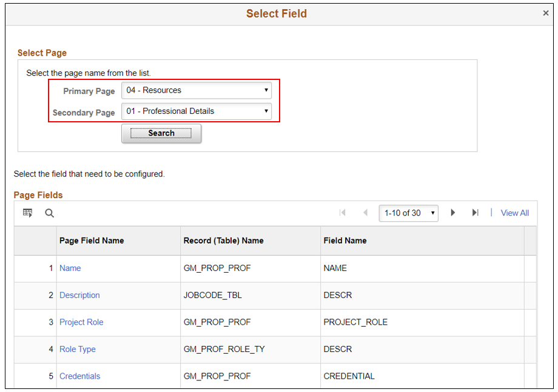558x392 pixels.
Task: Go to next page of rows
Action: (x=453, y=213)
